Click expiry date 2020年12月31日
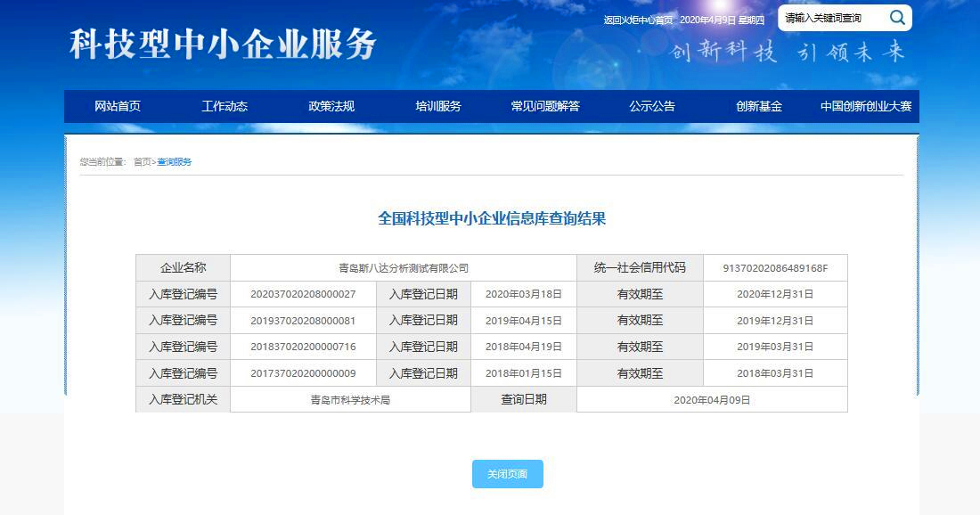Screen dimensions: 980x515 (x=775, y=294)
